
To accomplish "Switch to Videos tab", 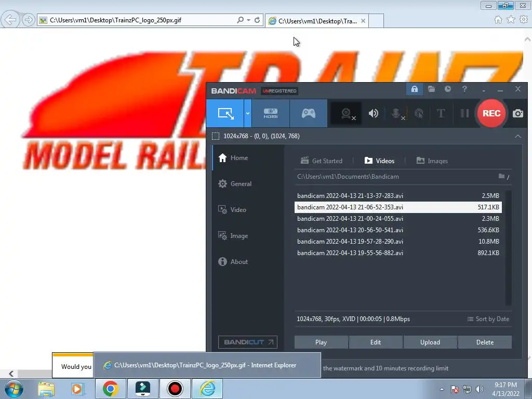I will tap(379, 161).
